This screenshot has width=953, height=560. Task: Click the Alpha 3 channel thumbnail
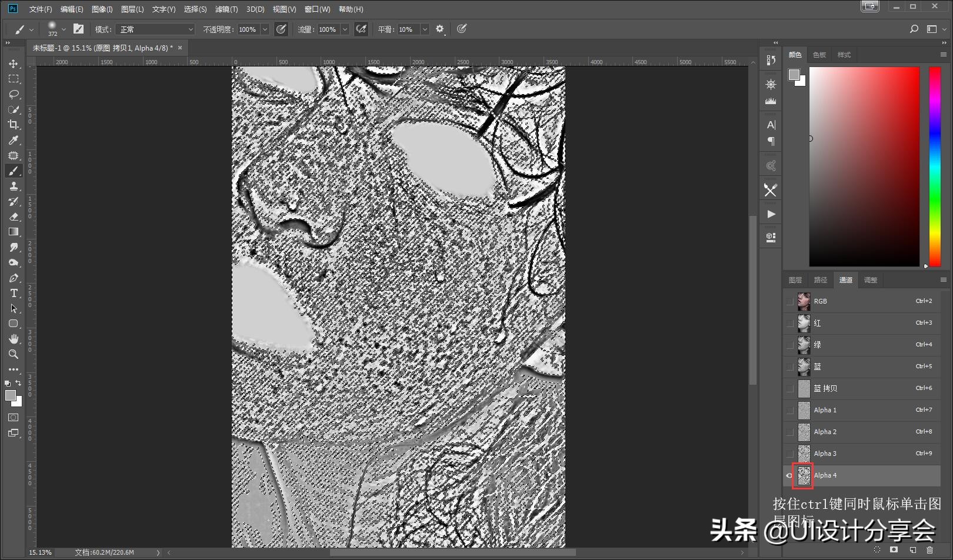pyautogui.click(x=804, y=454)
